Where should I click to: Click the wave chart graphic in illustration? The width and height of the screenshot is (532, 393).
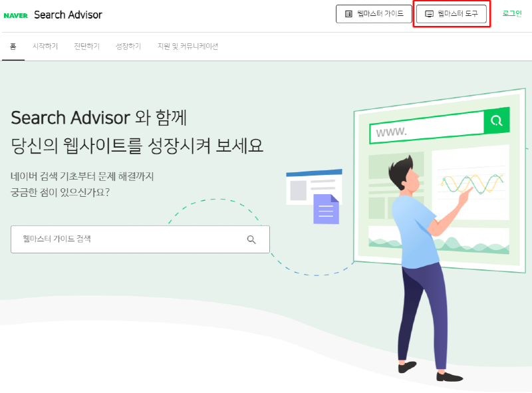472,184
